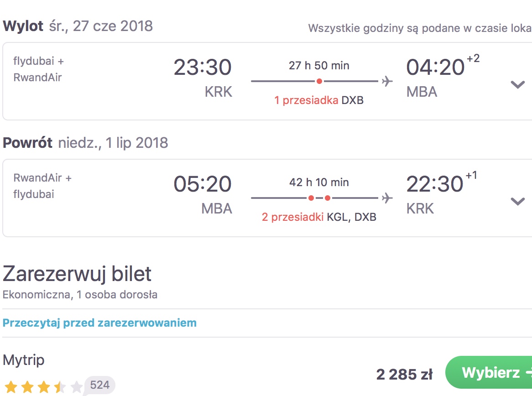
Task: Click the first red stopover dot on return
Action: [311, 198]
